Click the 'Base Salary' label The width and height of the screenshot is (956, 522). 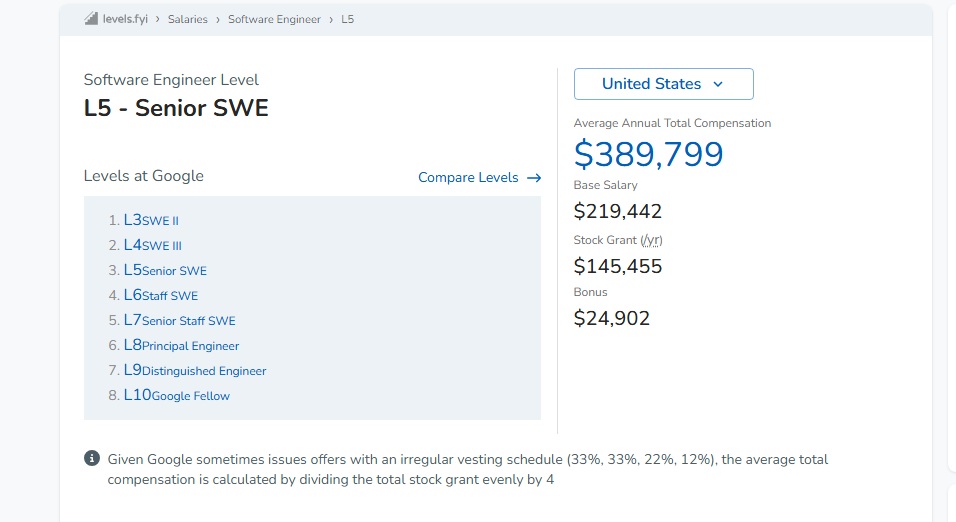click(x=605, y=185)
